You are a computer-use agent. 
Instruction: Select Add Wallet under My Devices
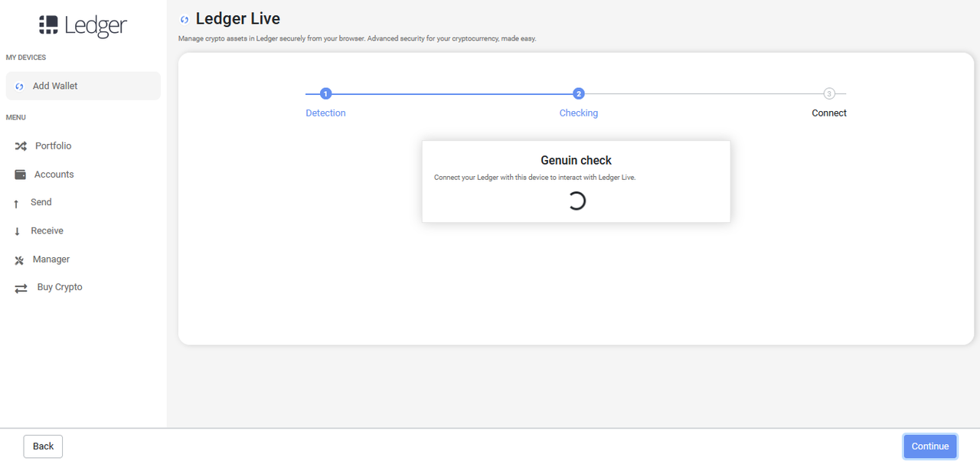(55, 86)
